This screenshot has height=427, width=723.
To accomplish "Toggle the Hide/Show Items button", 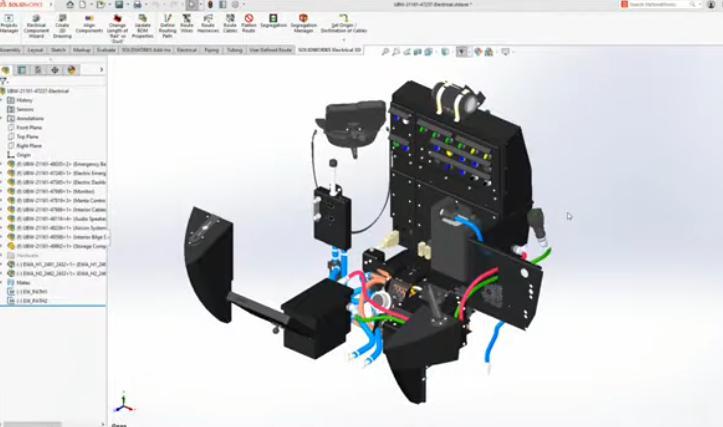I will pyautogui.click(x=462, y=52).
